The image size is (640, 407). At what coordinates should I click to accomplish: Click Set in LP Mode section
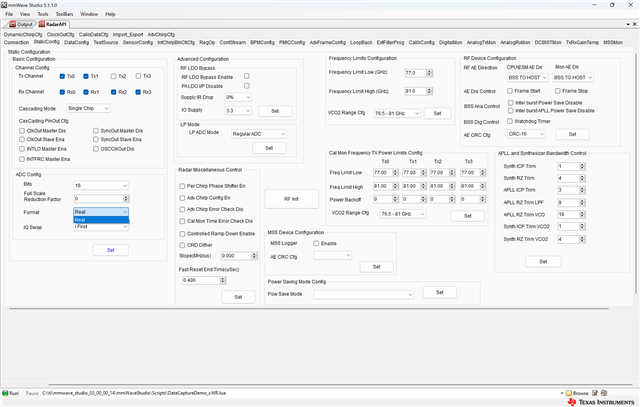[x=269, y=148]
